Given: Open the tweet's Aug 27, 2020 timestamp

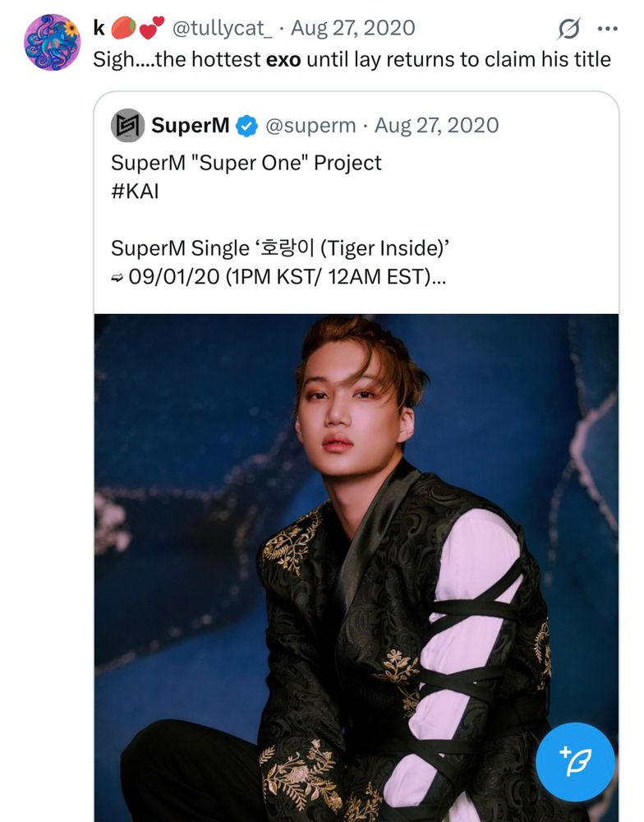Looking at the screenshot, I should tap(353, 28).
